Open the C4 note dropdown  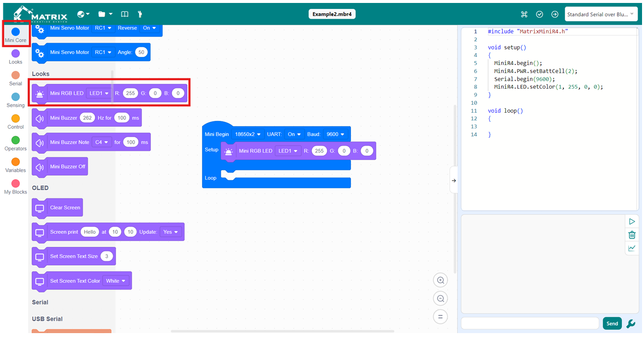pos(101,142)
